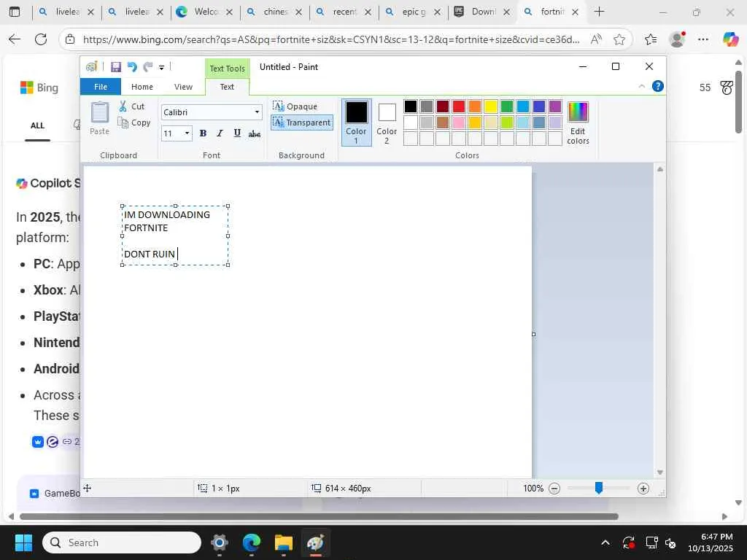Viewport: 747px width, 560px height.
Task: Choose the green color swatch
Action: pyautogui.click(x=507, y=106)
